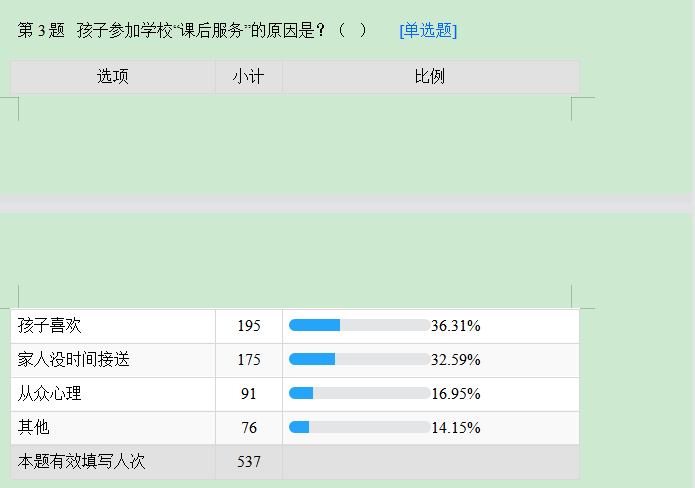Click the question title 第3题 text
This screenshot has width=695, height=488.
pyautogui.click(x=41, y=31)
